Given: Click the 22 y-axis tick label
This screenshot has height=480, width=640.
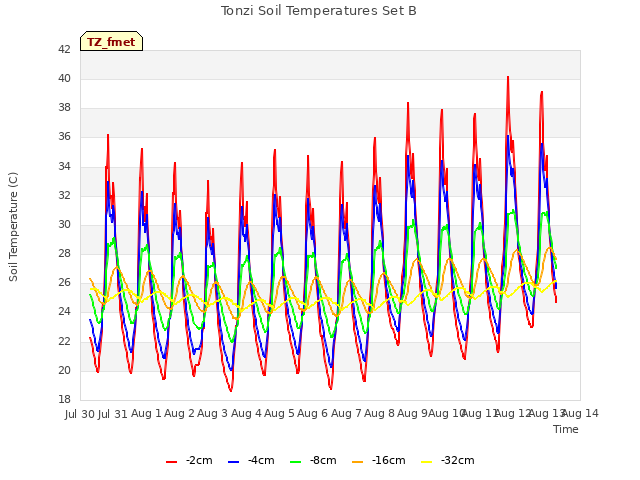Looking at the screenshot, I should (x=64, y=341).
